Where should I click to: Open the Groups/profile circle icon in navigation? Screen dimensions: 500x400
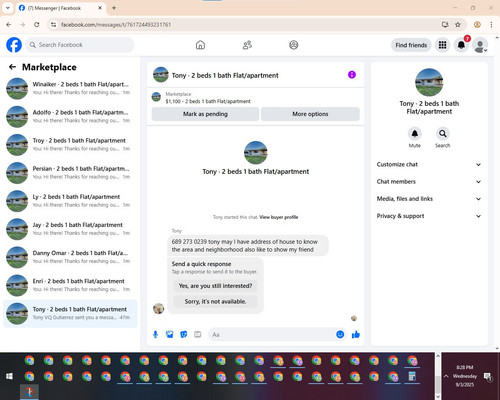click(x=294, y=45)
